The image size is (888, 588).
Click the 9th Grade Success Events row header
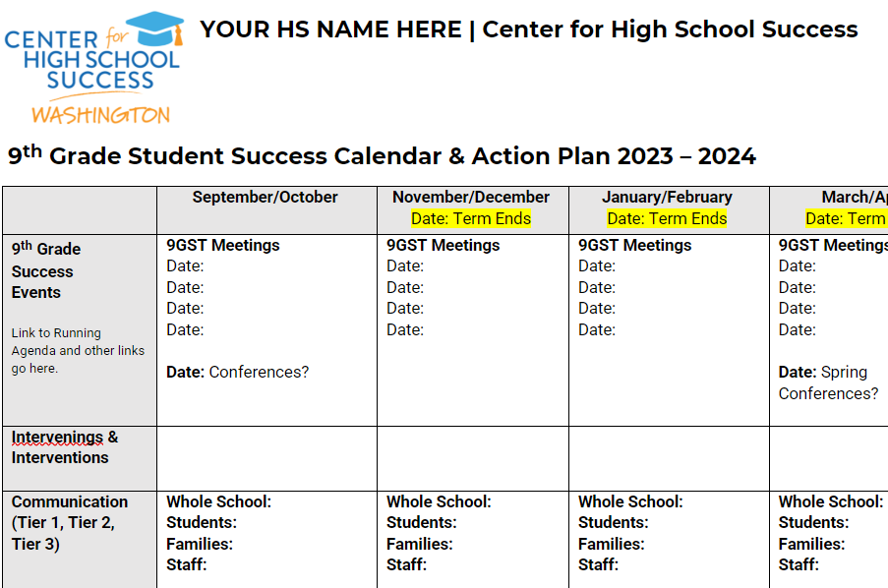46,270
